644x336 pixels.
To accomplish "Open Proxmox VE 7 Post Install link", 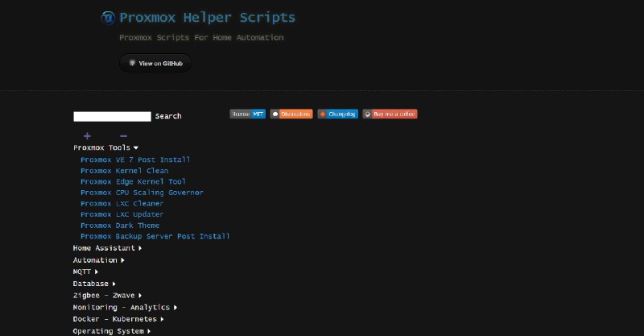I will [x=135, y=160].
